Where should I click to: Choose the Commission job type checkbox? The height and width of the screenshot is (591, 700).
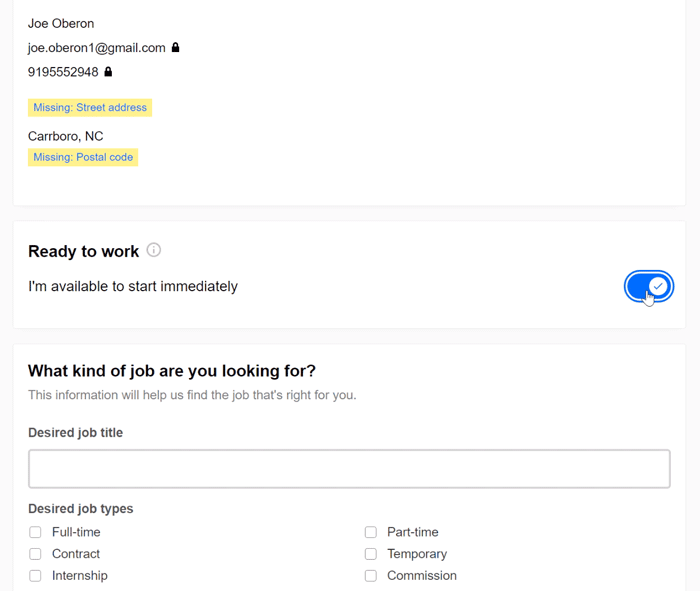(x=370, y=576)
